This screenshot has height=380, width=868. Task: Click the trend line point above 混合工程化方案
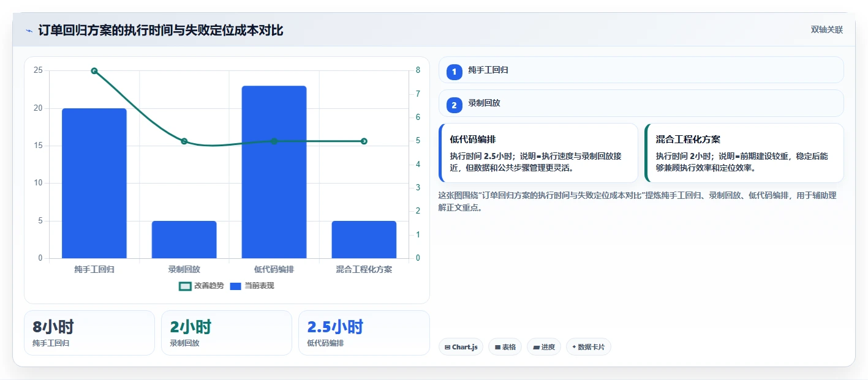364,141
